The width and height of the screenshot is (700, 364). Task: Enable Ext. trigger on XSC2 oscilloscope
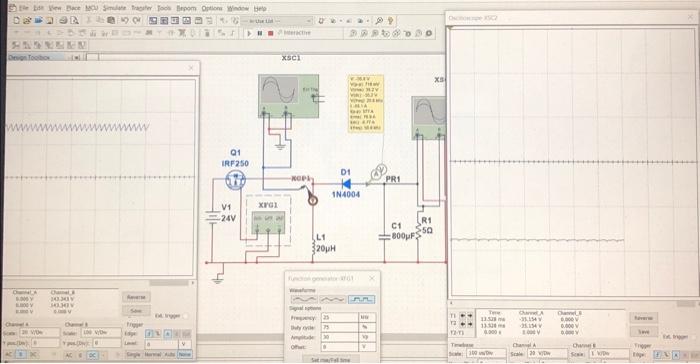(x=694, y=337)
